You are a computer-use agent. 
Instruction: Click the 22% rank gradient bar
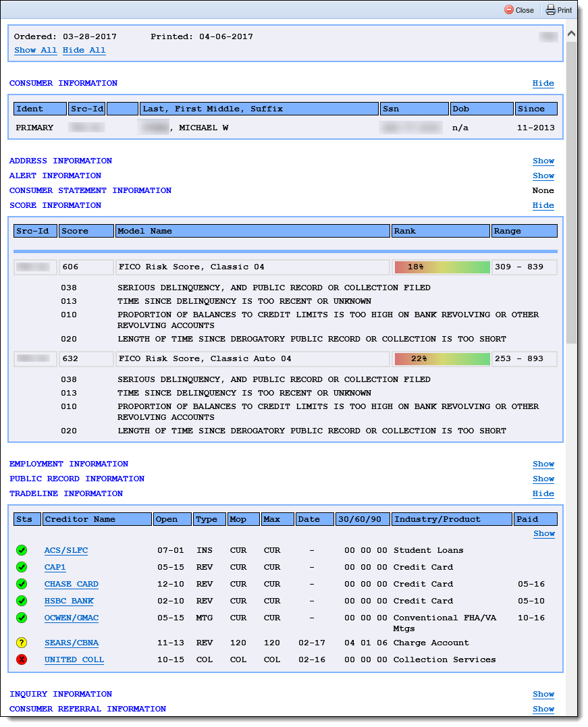(x=442, y=359)
